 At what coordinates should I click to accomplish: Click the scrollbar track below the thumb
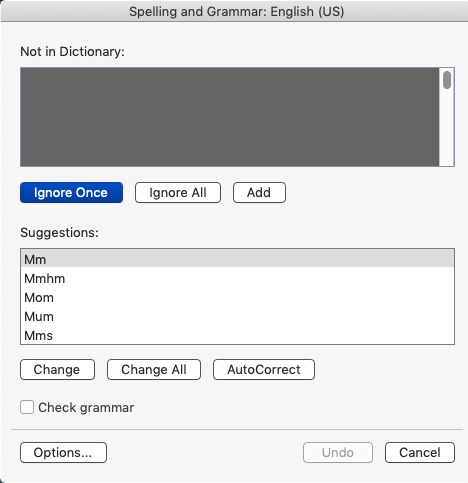447,128
